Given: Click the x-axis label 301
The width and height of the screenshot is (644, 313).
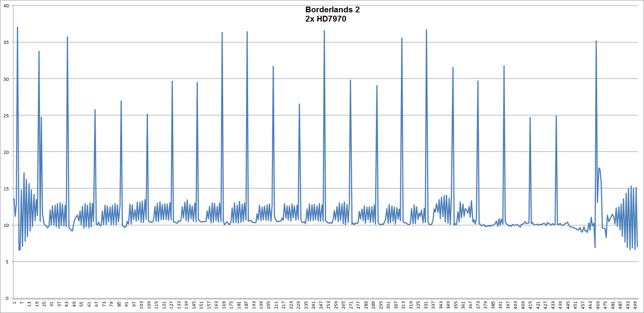Looking at the screenshot, I should tap(388, 305).
